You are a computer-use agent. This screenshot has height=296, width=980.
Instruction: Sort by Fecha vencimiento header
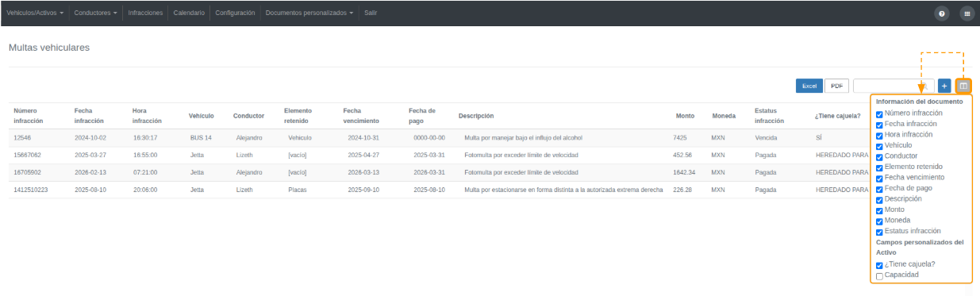point(361,116)
